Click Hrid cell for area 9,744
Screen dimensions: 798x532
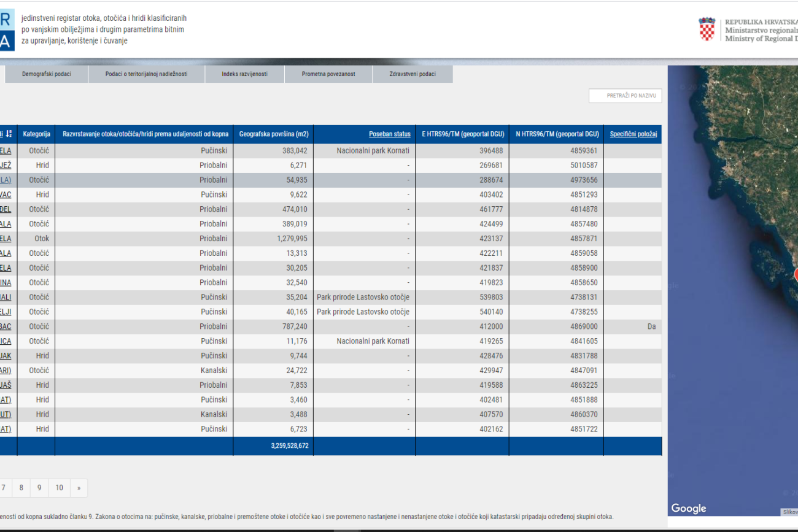point(42,356)
